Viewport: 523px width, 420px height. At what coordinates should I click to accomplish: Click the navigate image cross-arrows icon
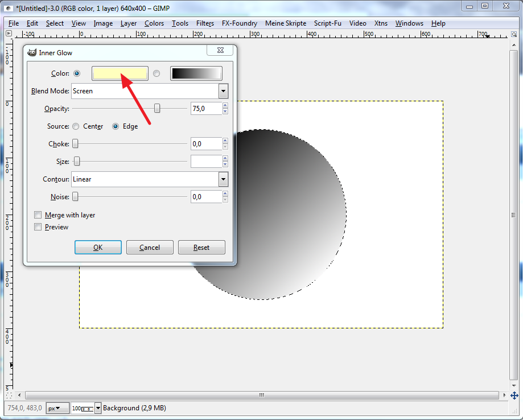514,396
